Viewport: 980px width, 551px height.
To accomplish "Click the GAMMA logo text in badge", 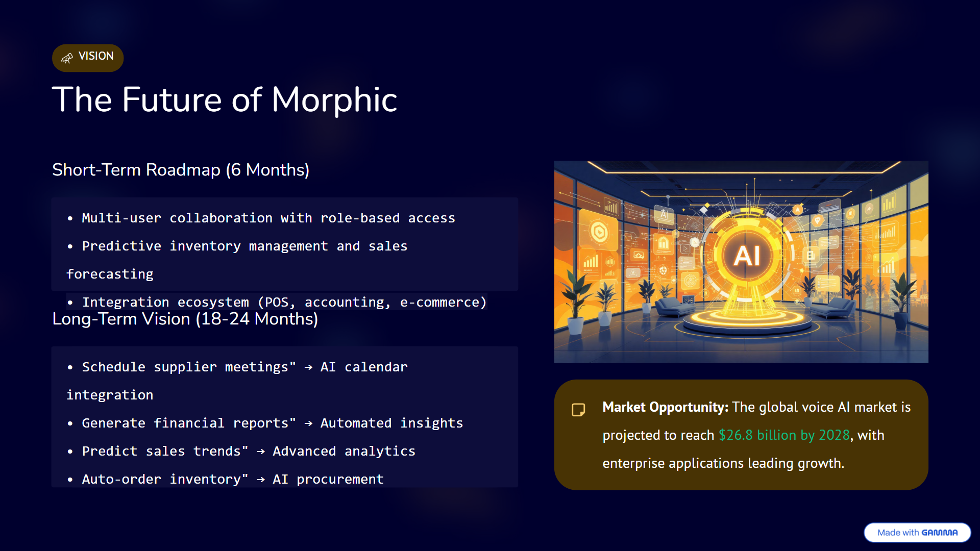I will pos(939,533).
